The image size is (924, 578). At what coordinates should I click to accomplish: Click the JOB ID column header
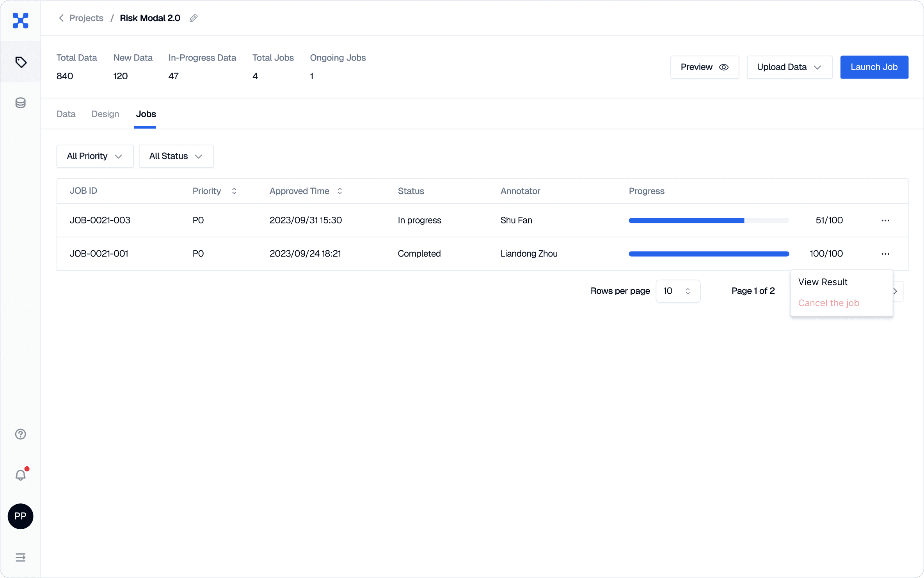pyautogui.click(x=83, y=191)
